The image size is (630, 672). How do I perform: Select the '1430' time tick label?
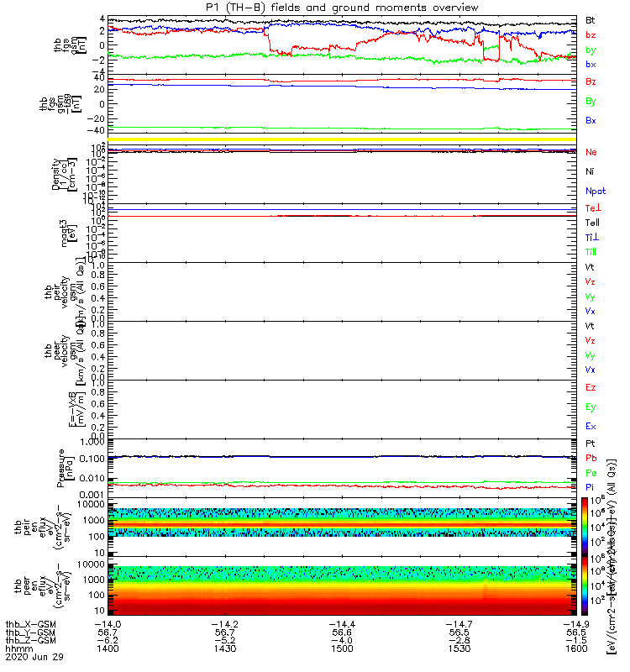225,648
